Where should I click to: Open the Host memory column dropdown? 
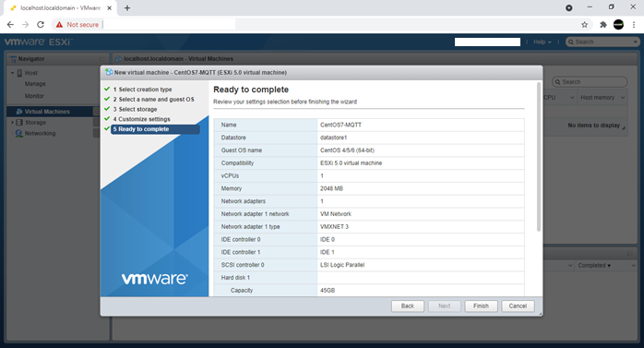tap(623, 98)
